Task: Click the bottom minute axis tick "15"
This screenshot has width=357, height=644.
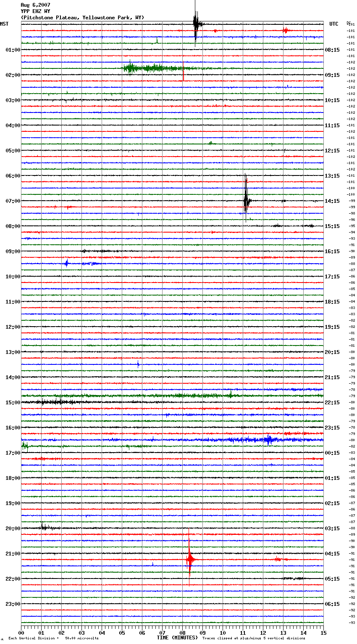Action: [323, 633]
